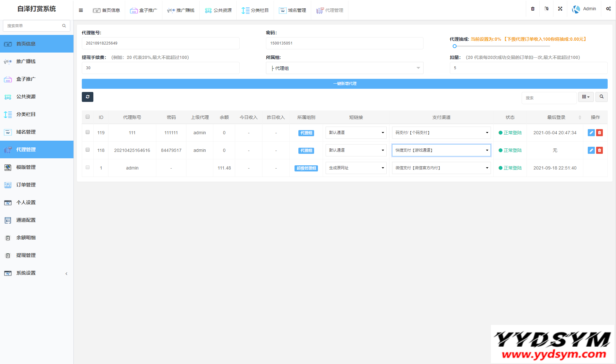Open the column display grid dropdown
Image resolution: width=616 pixels, height=364 pixels.
point(586,97)
